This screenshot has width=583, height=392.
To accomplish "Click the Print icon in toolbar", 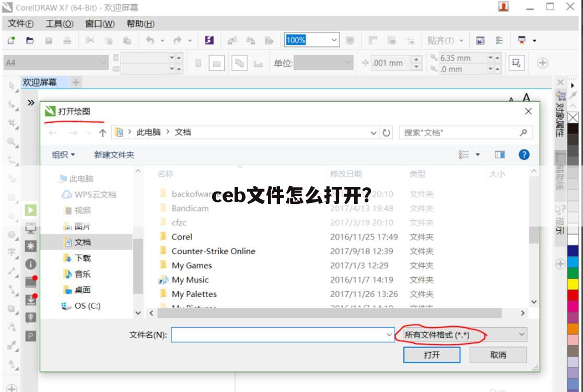I will click(x=67, y=40).
